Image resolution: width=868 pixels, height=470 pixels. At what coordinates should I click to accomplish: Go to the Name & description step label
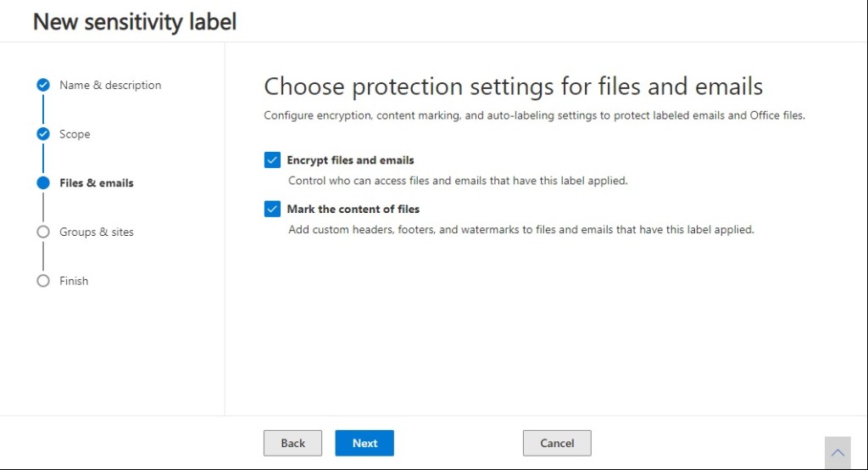tap(110, 85)
